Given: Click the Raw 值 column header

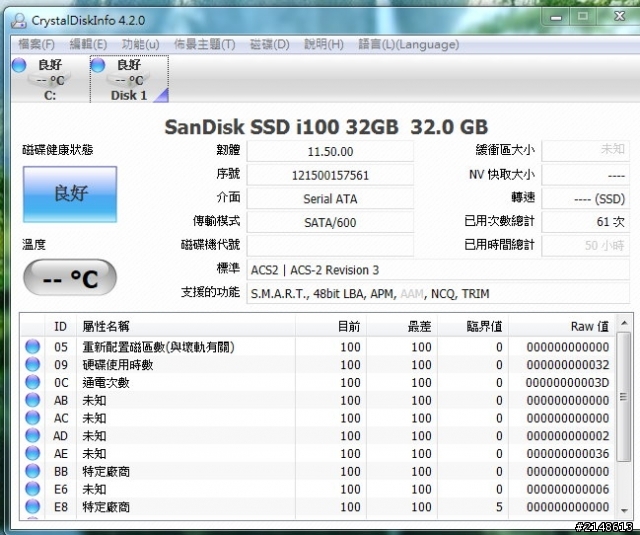Looking at the screenshot, I should coord(562,326).
